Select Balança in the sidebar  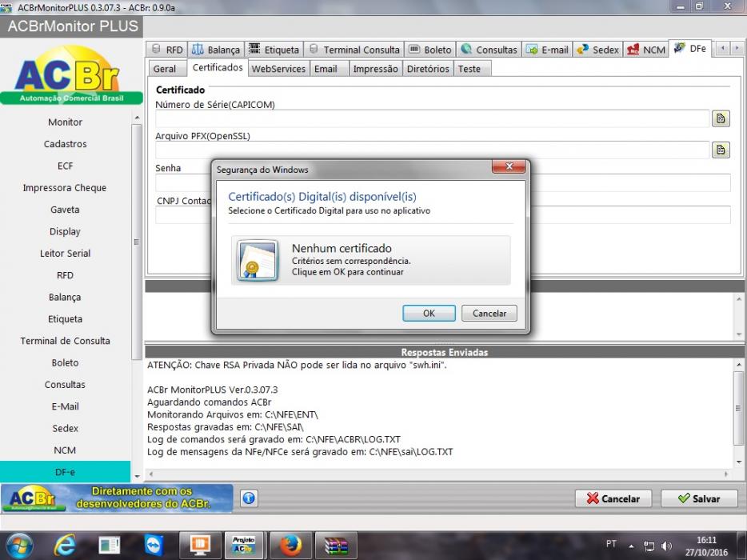(66, 298)
